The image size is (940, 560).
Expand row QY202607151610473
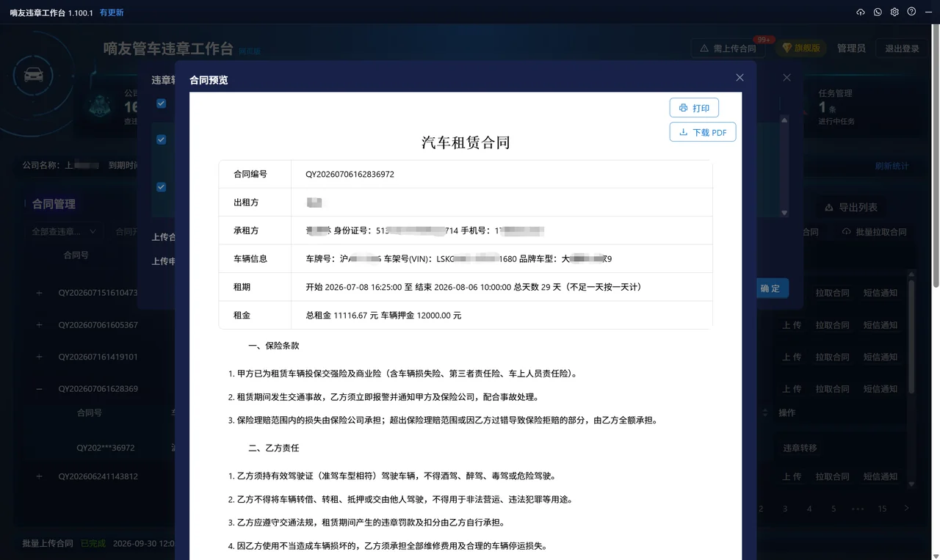coord(40,293)
